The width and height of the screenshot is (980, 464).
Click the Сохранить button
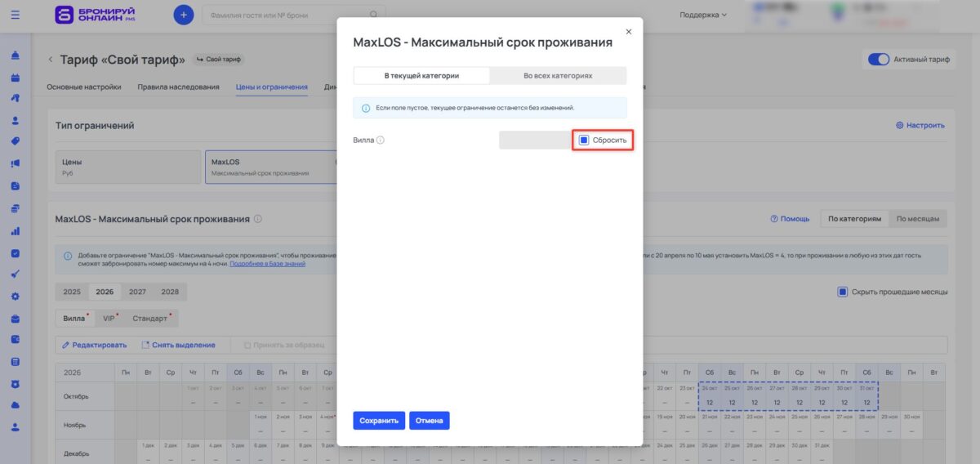pos(379,421)
